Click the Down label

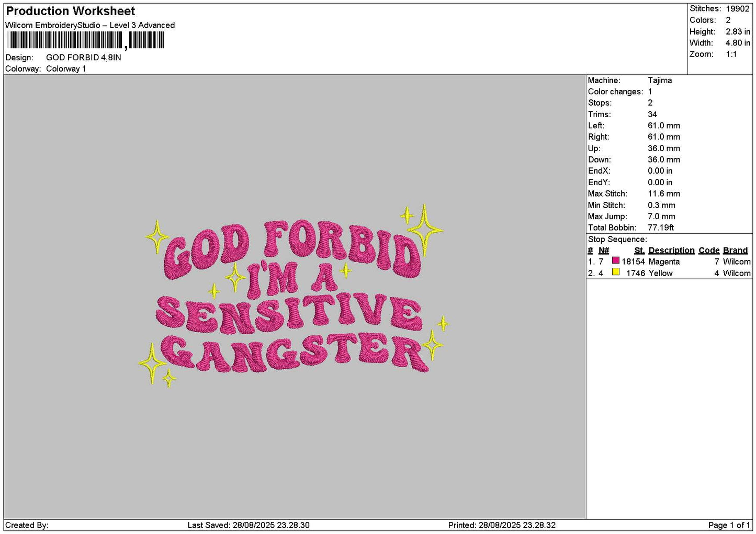coord(600,160)
